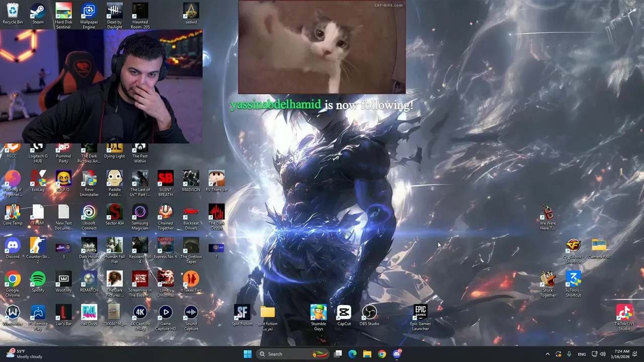Open the Wootility shortcut
This screenshot has width=644, height=362.
pyautogui.click(x=63, y=282)
